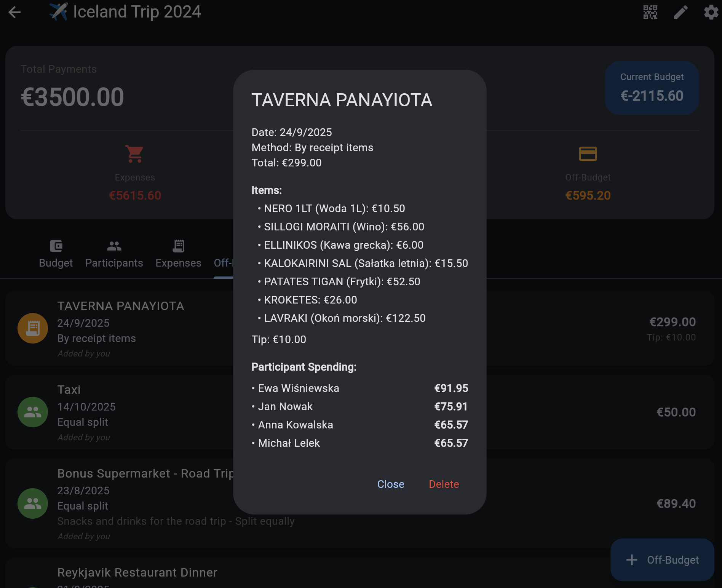722x588 pixels.
Task: Close the TAVERNA PANAYIOTA dialog
Action: coord(390,484)
